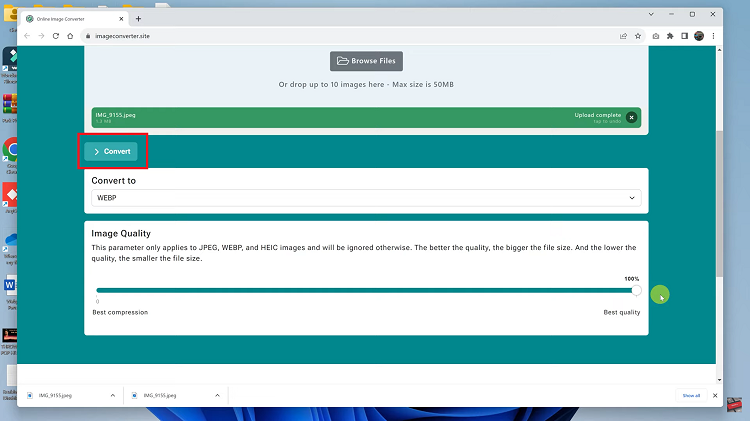The height and width of the screenshot is (421, 750).
Task: Reload the page with the refresh icon
Action: tap(56, 36)
